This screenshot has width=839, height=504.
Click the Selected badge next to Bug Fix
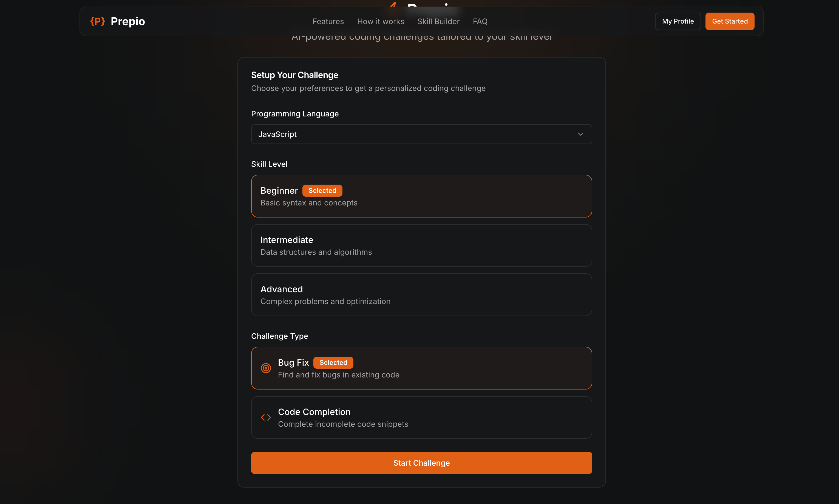[x=333, y=363]
